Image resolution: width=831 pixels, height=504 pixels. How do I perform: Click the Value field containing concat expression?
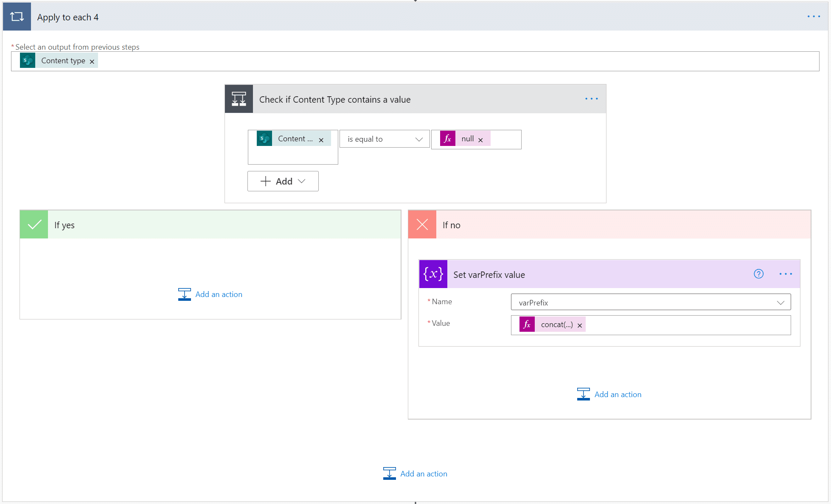point(688,325)
